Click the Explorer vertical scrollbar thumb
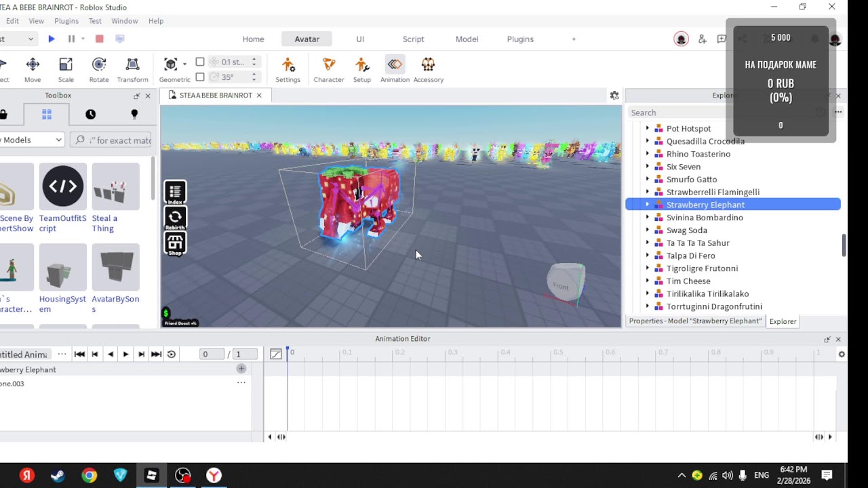 point(844,245)
